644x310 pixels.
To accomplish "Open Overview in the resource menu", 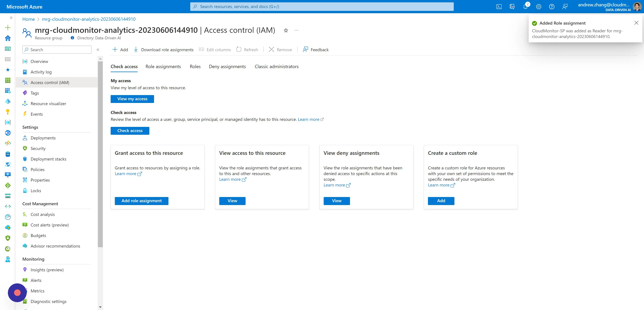I will coord(57,61).
